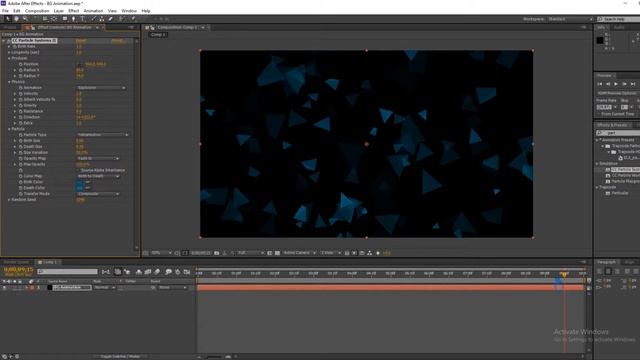Open the Effect menu
640x360 pixels.
pyautogui.click(x=73, y=11)
